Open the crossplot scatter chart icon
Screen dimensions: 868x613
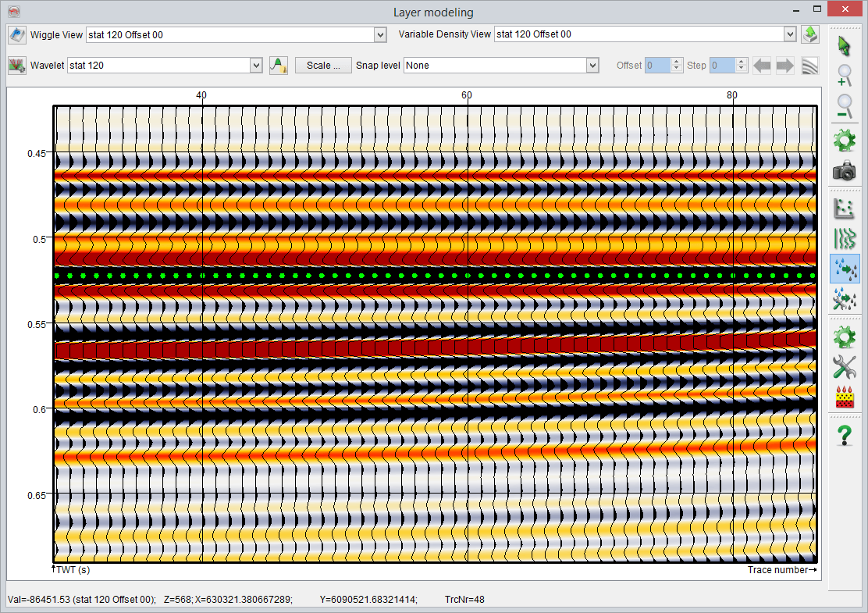[x=844, y=208]
